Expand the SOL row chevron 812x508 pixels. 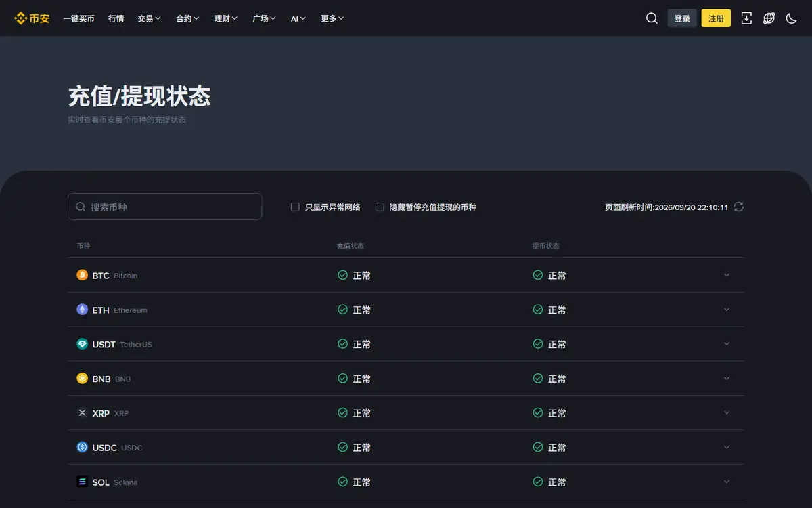click(727, 482)
